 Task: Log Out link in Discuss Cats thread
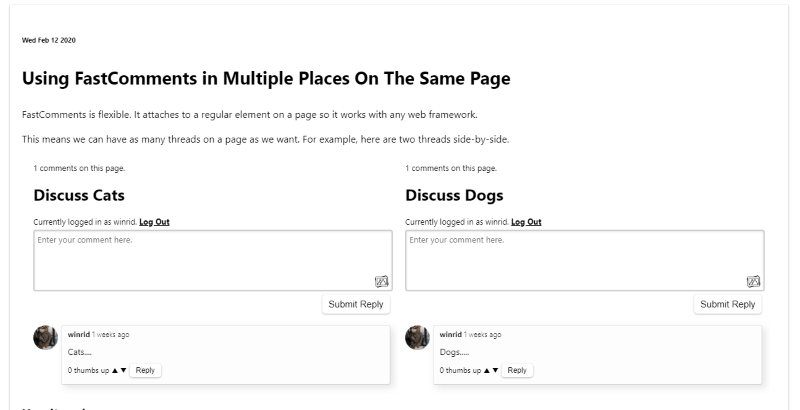point(154,221)
